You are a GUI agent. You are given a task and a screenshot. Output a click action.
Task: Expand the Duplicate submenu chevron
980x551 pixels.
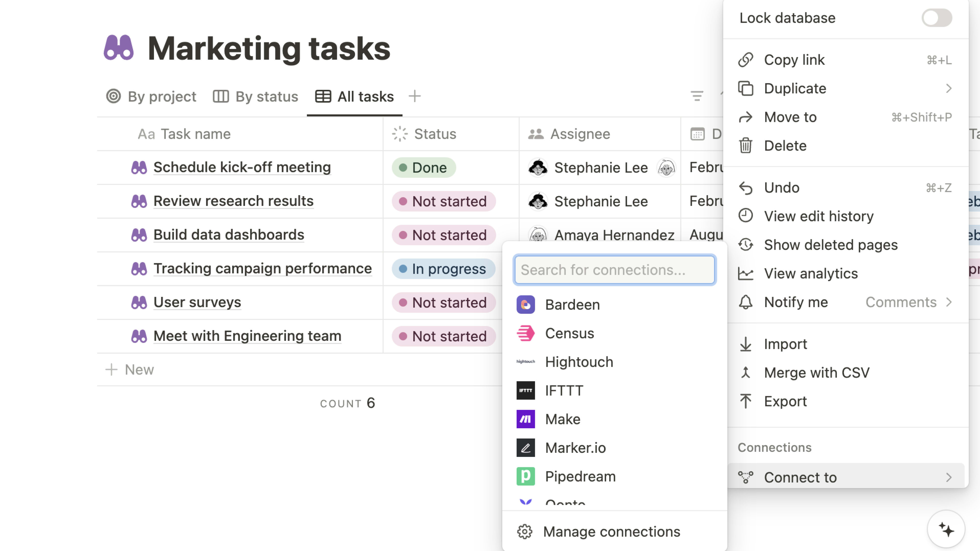948,88
